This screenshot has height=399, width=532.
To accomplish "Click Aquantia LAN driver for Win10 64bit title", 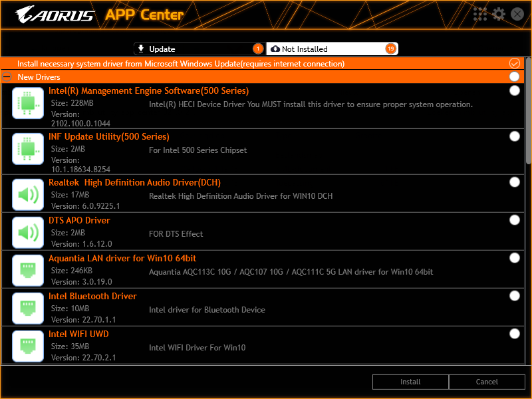I will click(x=122, y=259).
